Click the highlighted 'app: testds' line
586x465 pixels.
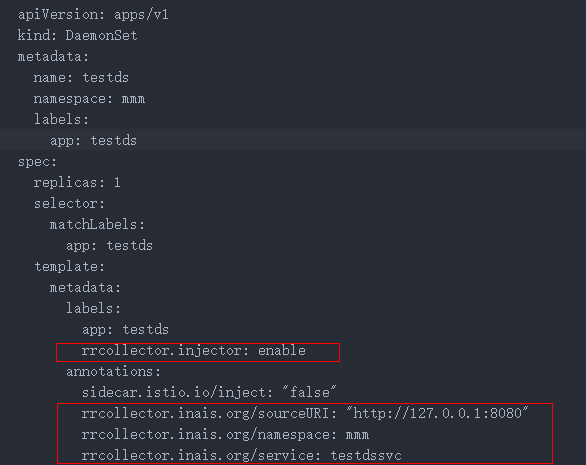pyautogui.click(x=93, y=141)
